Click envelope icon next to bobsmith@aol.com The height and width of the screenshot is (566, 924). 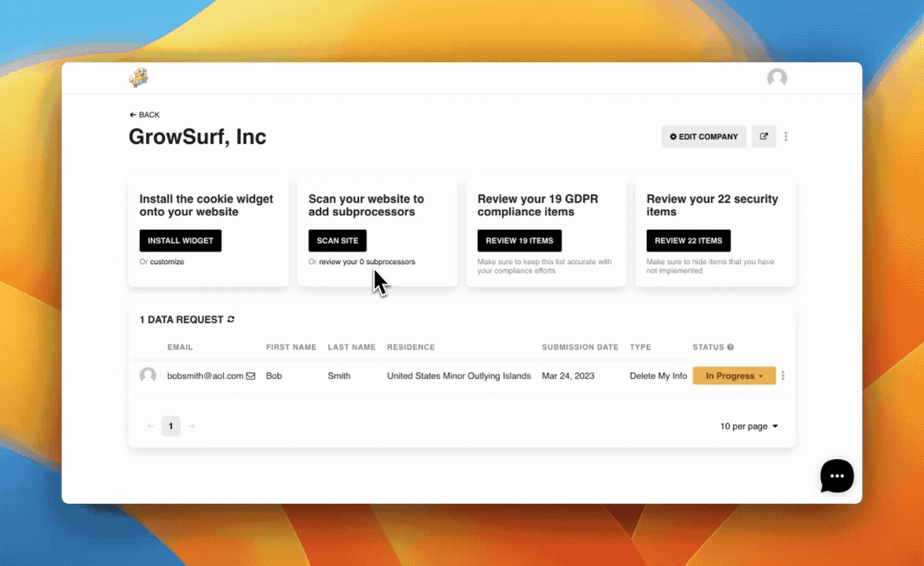click(251, 376)
